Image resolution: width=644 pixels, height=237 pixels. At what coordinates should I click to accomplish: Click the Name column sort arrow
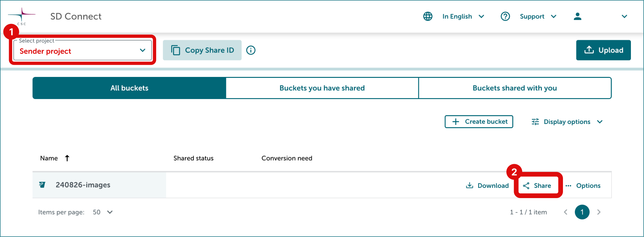coord(67,158)
